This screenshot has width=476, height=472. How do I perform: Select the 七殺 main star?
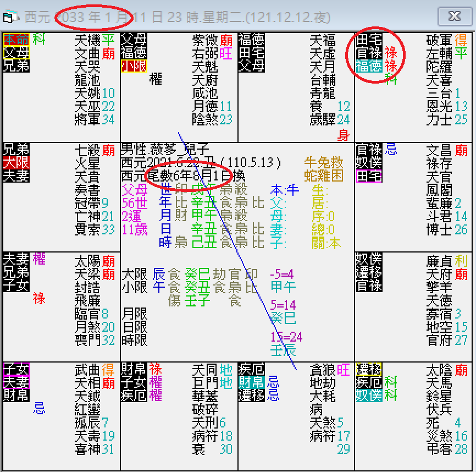tap(87, 150)
